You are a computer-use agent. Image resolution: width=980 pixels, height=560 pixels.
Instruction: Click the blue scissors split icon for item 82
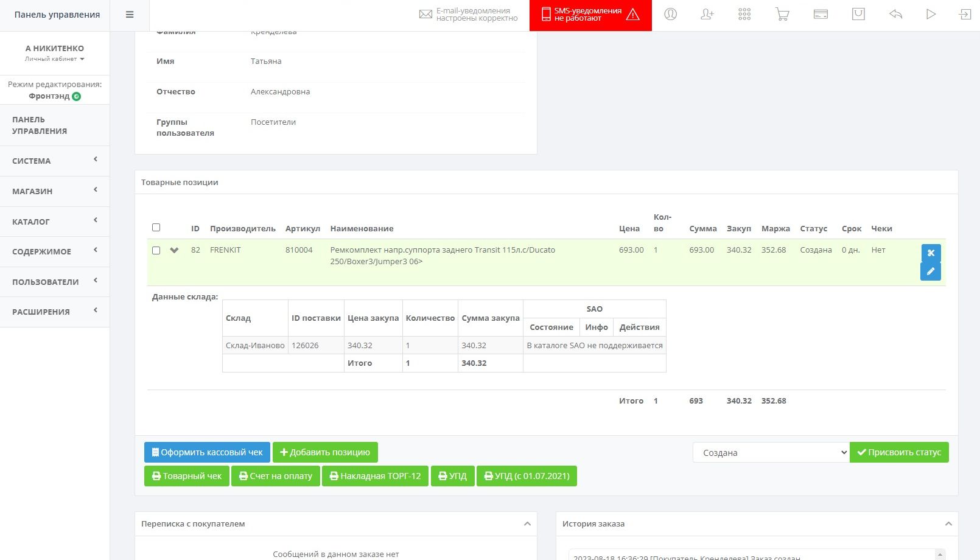pyautogui.click(x=930, y=253)
